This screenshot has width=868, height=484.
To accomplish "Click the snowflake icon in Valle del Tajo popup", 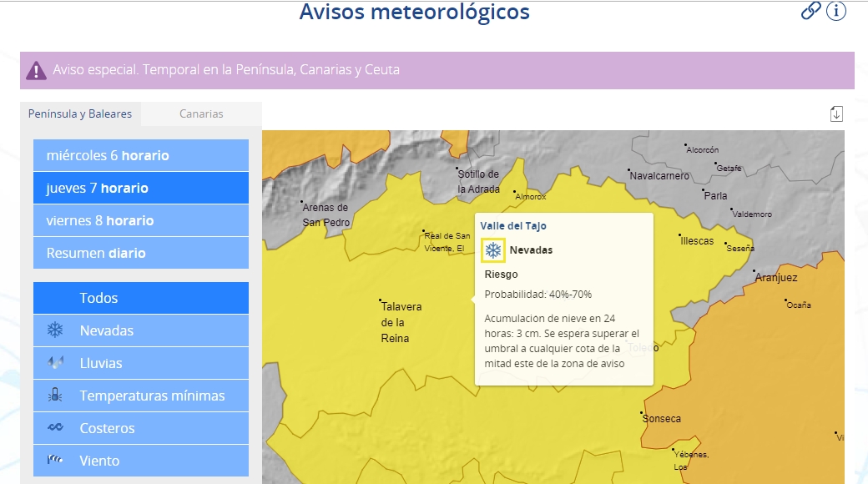I will click(492, 250).
